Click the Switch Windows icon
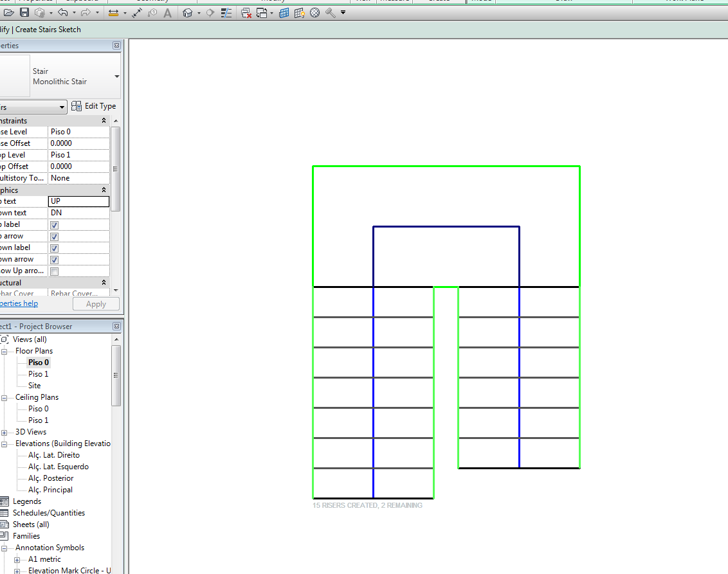The height and width of the screenshot is (574, 728). 262,13
